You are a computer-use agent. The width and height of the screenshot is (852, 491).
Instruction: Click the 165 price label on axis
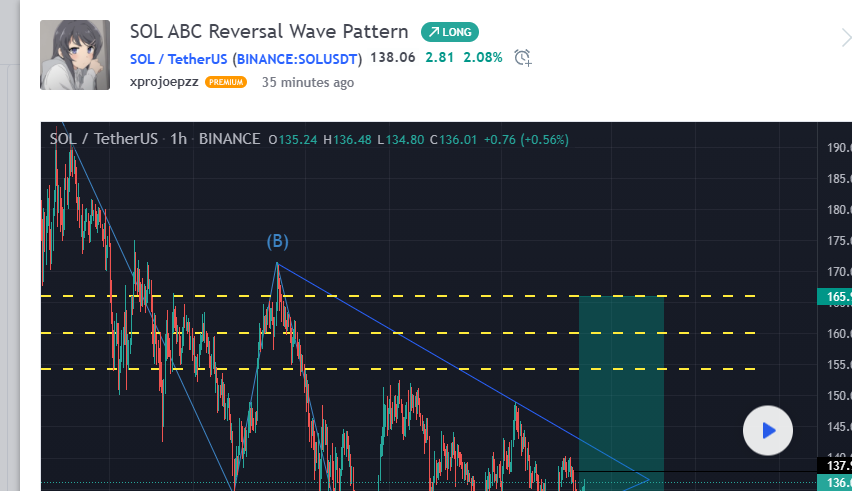835,297
